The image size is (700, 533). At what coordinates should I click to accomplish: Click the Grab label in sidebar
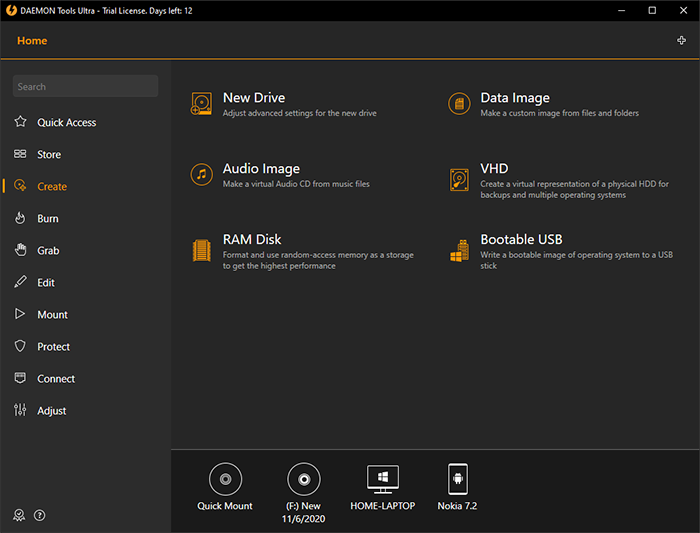[x=48, y=250]
